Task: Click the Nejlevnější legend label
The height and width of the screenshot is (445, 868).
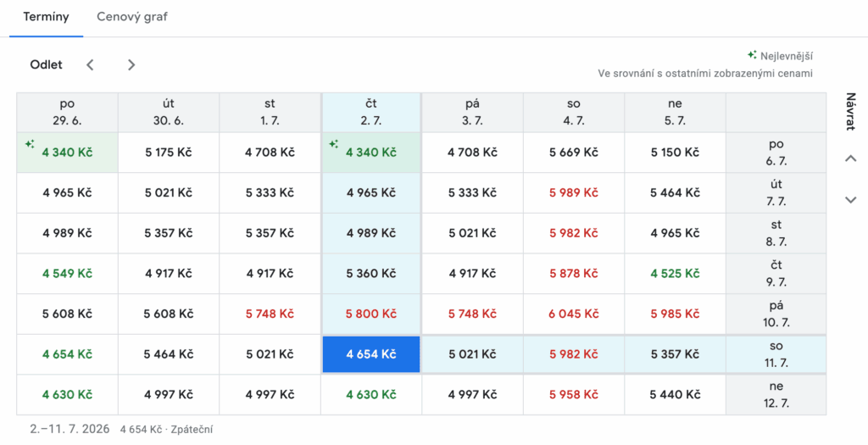Action: click(786, 56)
